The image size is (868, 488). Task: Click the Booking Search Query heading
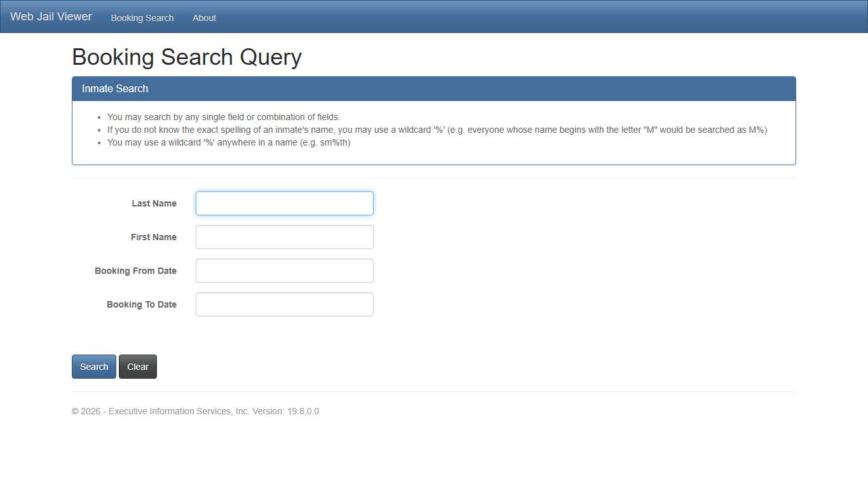coord(186,57)
